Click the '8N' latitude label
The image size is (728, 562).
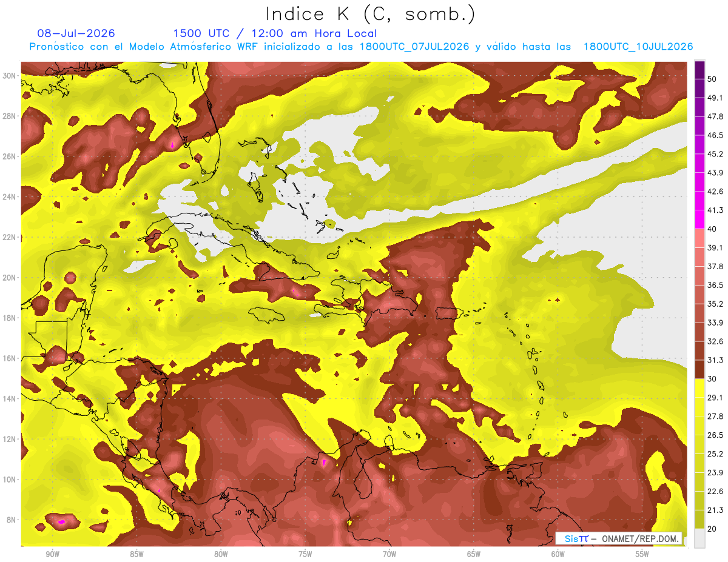point(11,520)
